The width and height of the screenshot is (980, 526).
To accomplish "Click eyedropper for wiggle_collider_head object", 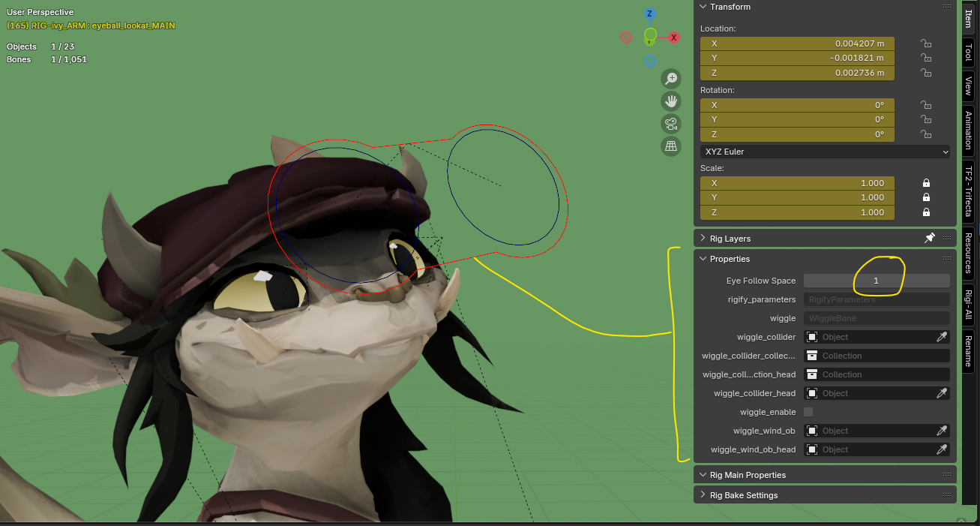I will coord(942,393).
